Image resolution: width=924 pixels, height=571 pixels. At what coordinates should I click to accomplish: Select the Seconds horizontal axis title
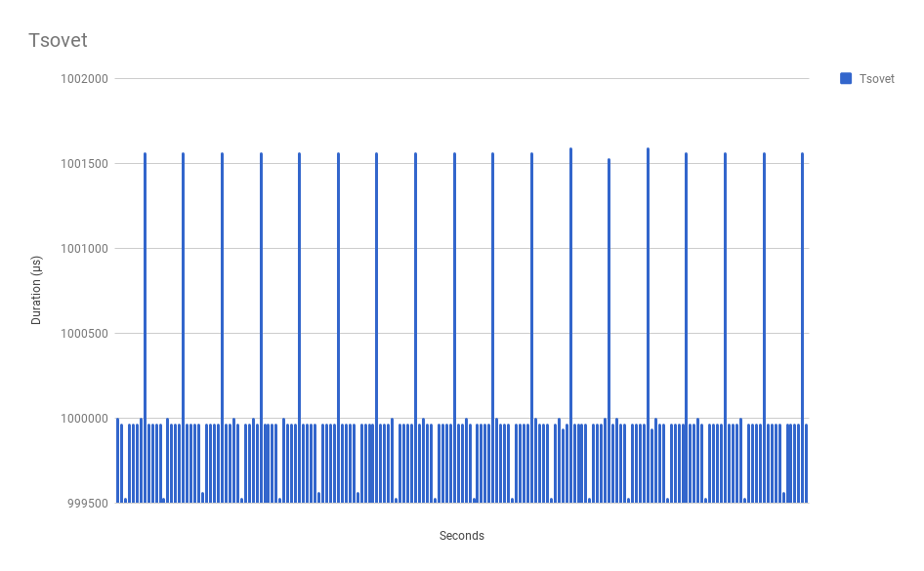461,536
